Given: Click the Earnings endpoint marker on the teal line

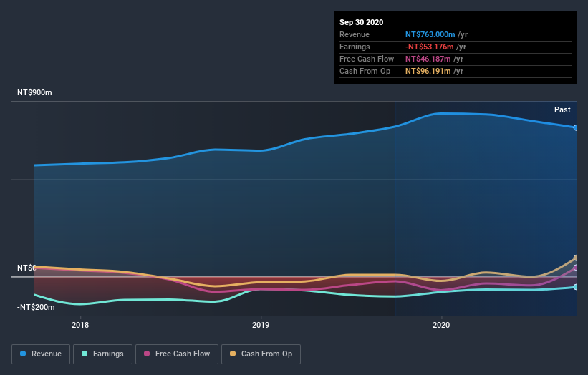Looking at the screenshot, I should coord(575,287).
